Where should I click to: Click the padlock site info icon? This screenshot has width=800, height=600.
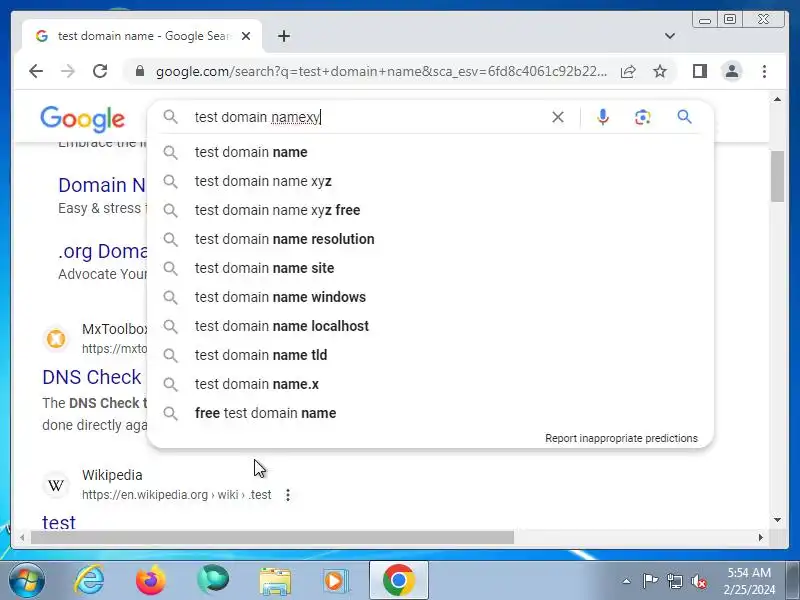(140, 71)
